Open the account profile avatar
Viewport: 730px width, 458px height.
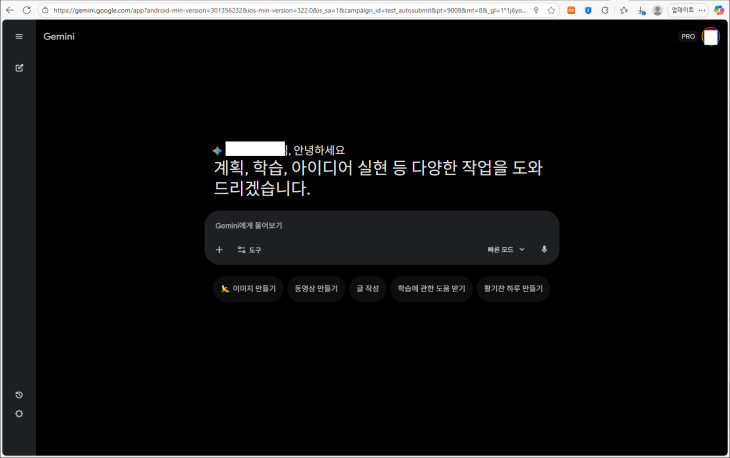(710, 36)
